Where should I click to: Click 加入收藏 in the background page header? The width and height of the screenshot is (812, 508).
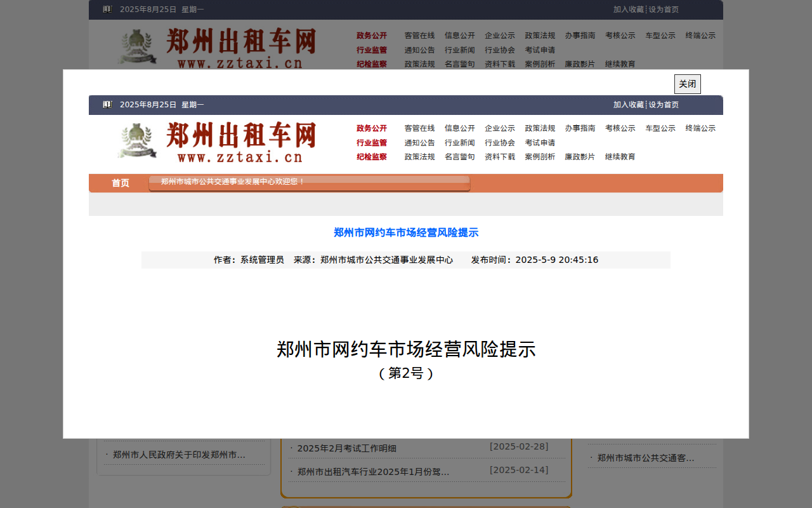[x=629, y=10]
